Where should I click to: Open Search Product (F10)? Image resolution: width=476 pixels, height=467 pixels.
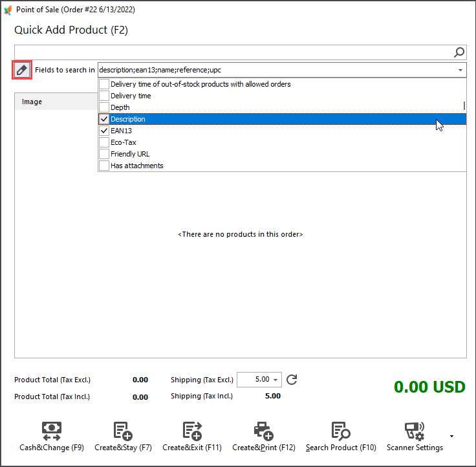[x=341, y=437]
